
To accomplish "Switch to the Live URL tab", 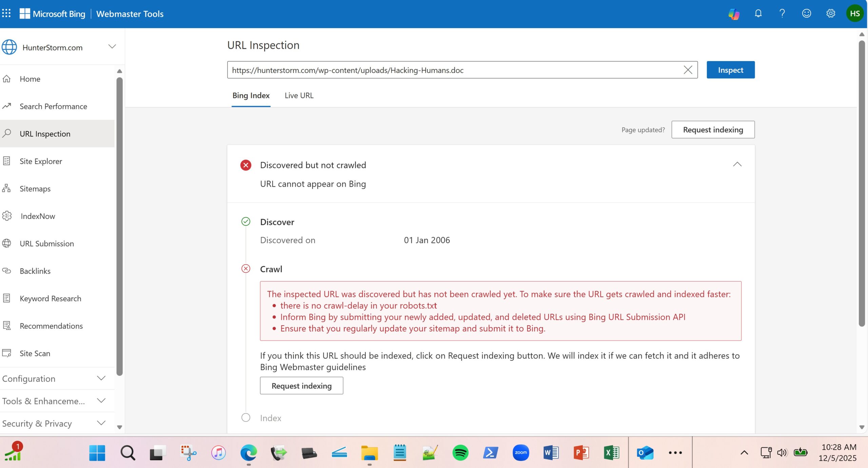I will pyautogui.click(x=299, y=96).
